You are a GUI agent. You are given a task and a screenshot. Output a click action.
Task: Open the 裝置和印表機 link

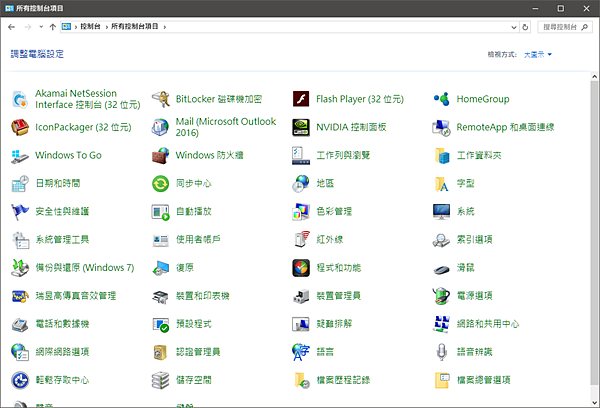coord(203,296)
